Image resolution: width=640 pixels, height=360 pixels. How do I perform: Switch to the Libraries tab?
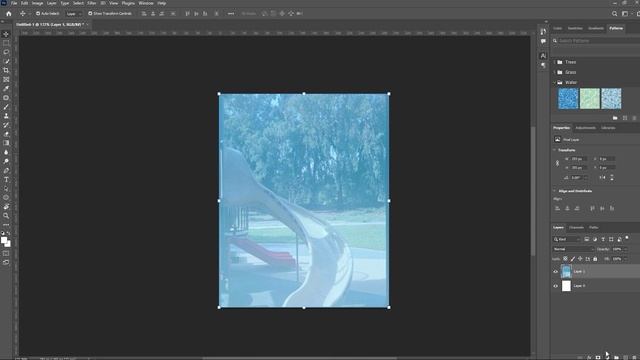pos(608,128)
